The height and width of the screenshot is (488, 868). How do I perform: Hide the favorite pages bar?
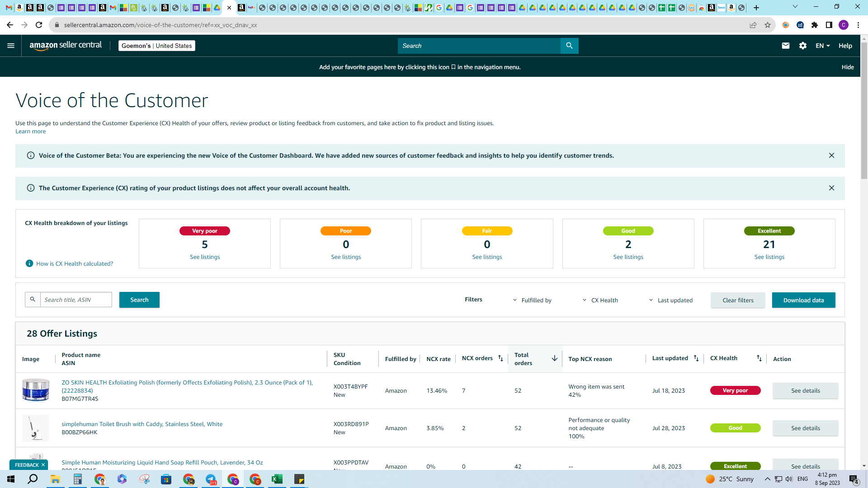[x=848, y=67]
